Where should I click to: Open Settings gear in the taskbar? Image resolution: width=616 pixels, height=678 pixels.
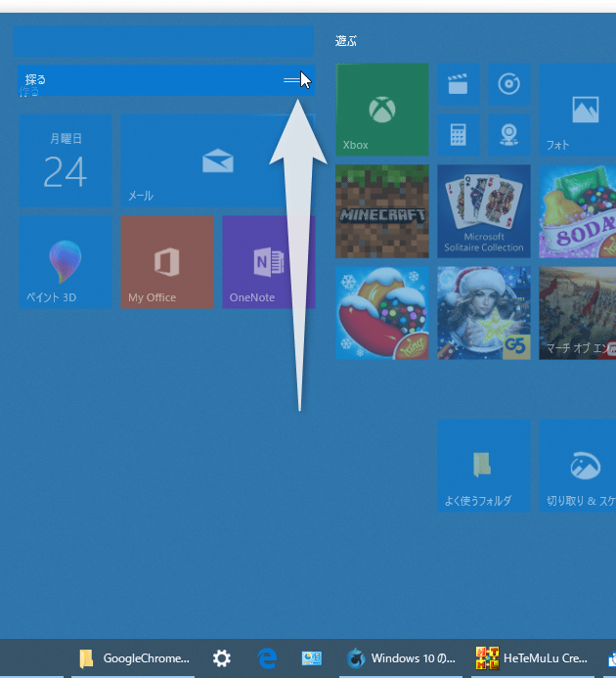point(222,658)
